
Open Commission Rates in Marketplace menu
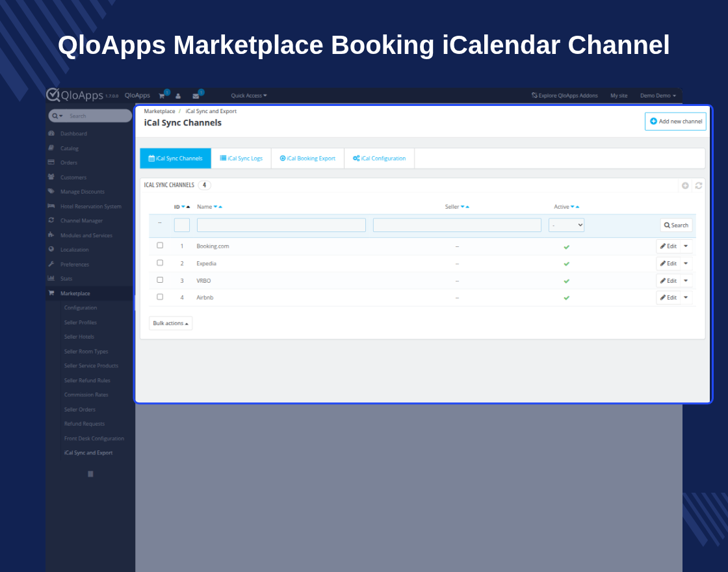(x=86, y=395)
